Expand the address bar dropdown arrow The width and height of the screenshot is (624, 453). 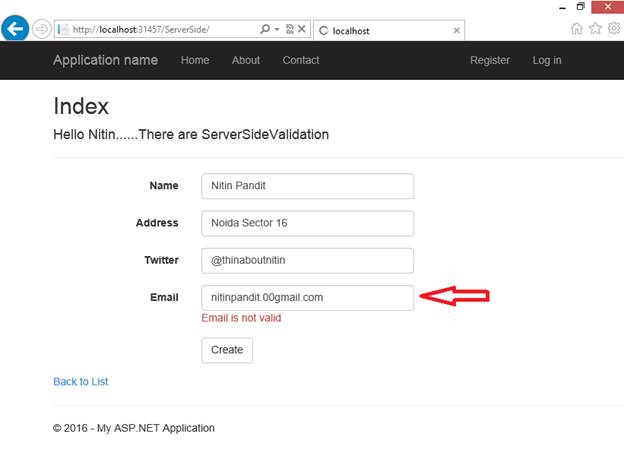point(276,30)
